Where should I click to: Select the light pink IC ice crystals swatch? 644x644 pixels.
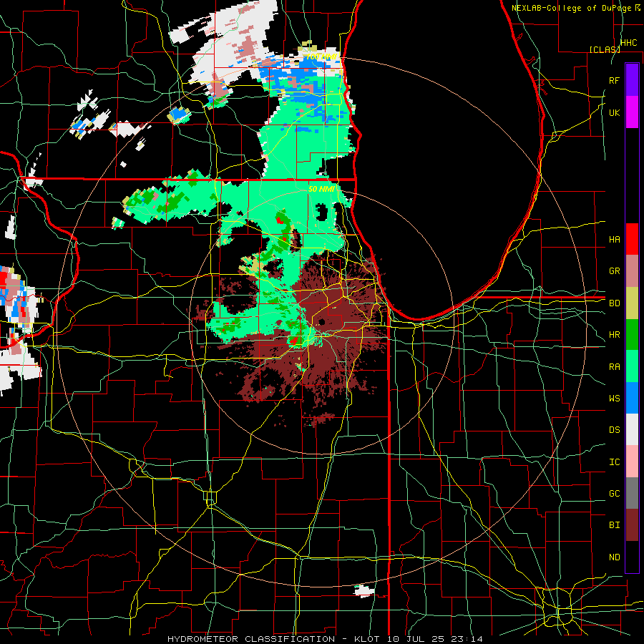[x=632, y=462]
